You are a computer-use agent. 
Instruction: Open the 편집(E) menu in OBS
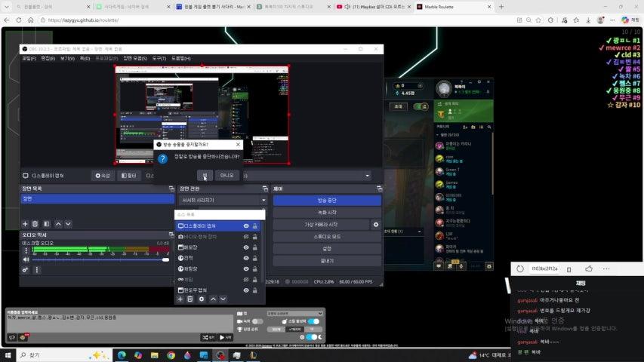(x=48, y=58)
